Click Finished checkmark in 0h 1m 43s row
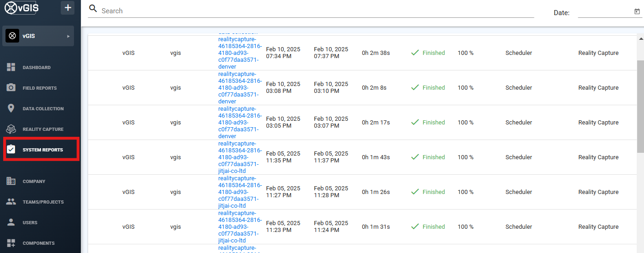Viewport: 644px width, 253px height. click(x=415, y=157)
